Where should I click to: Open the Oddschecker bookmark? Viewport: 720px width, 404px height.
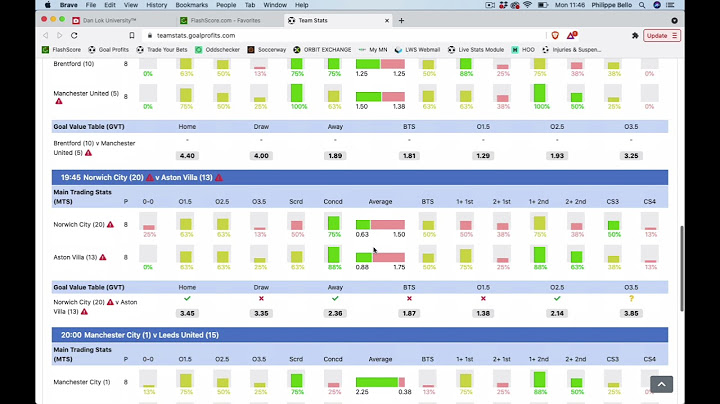[218, 50]
